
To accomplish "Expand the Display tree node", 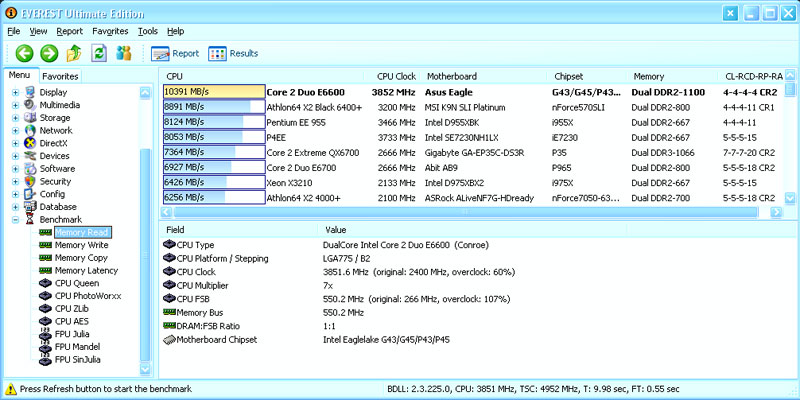I will pyautogui.click(x=15, y=92).
